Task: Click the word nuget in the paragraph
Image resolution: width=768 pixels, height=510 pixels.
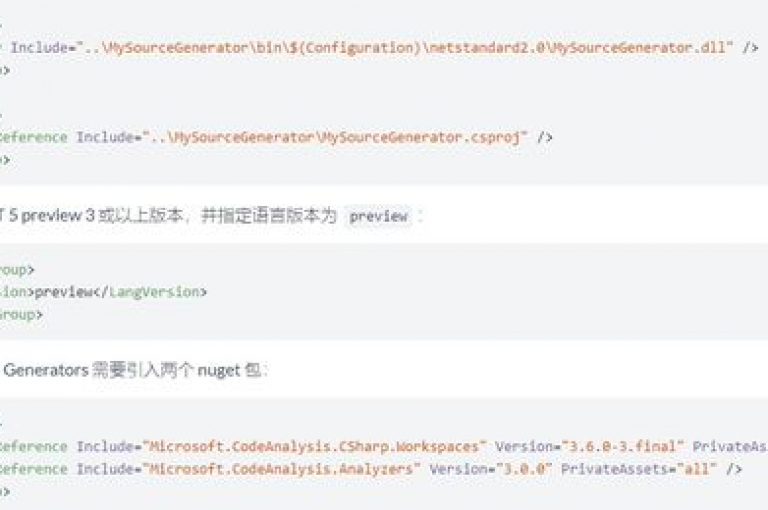Action: (x=219, y=371)
